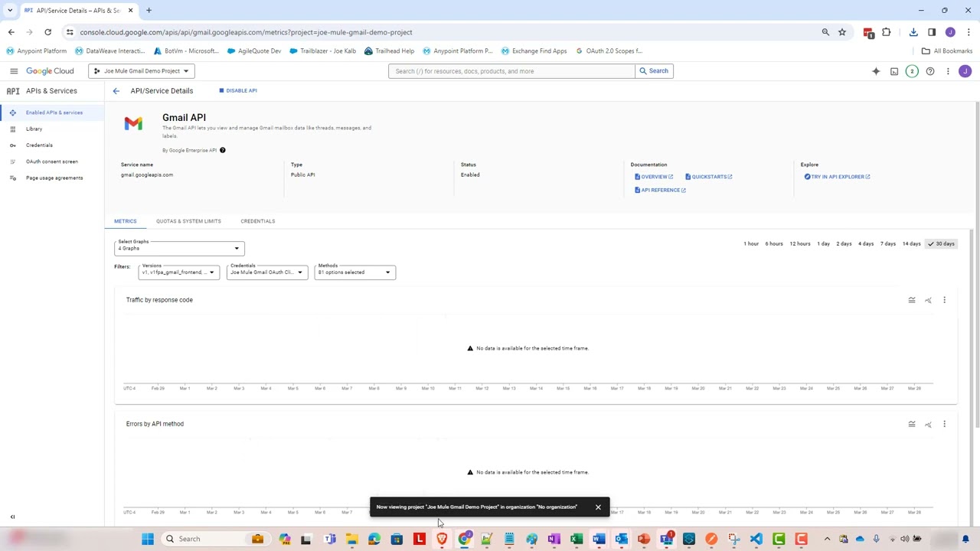
Task: Open more options for Errors by API method
Action: [x=944, y=424]
